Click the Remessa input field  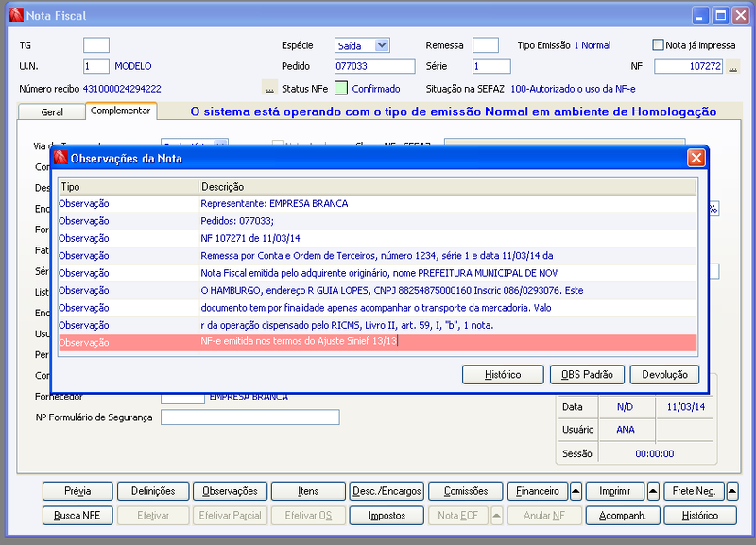(x=486, y=45)
